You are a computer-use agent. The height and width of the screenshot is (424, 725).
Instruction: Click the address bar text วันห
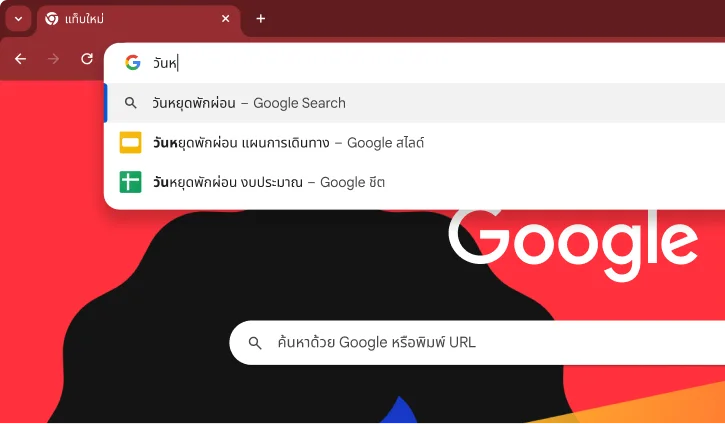[x=166, y=63]
